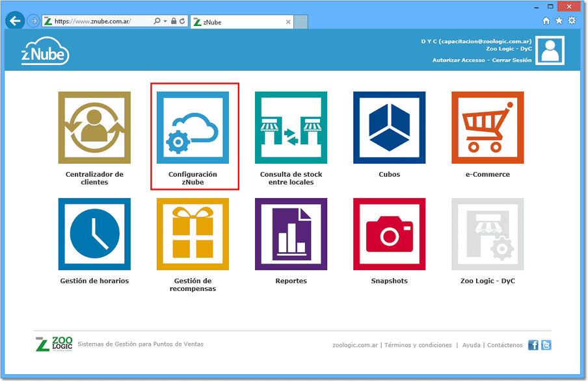Minimize the browser window
Image resolution: width=588 pixels, height=382 pixels.
536,6
